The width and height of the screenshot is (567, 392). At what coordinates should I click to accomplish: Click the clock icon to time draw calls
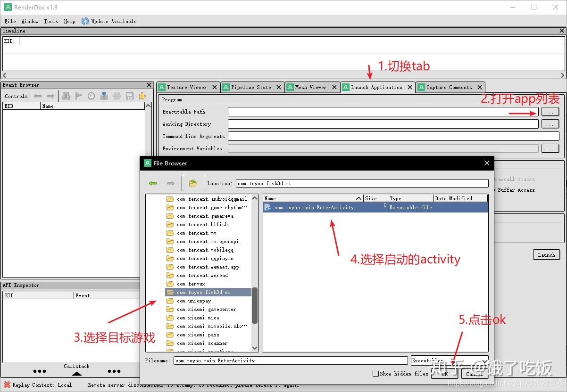coord(92,96)
